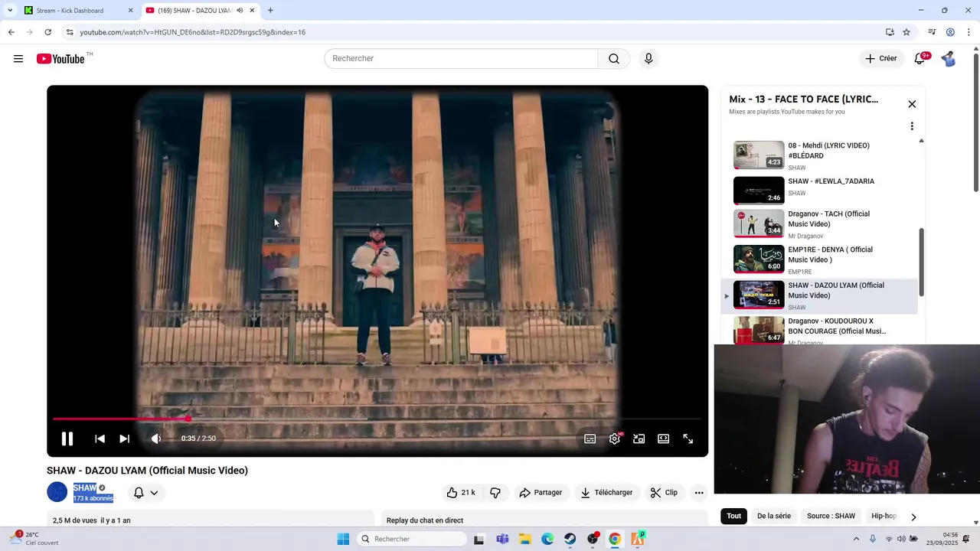Open Chrome media controls icon
The width and height of the screenshot is (980, 551).
click(x=932, y=32)
